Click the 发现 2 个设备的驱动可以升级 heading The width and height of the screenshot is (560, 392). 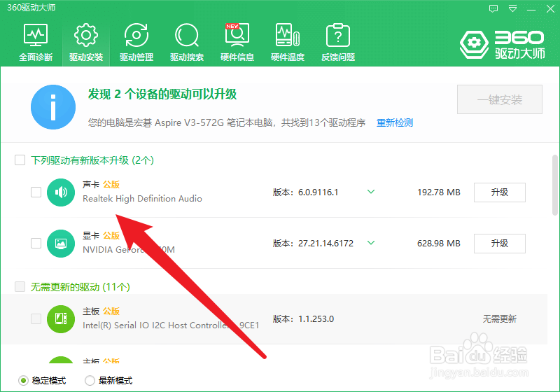point(162,94)
